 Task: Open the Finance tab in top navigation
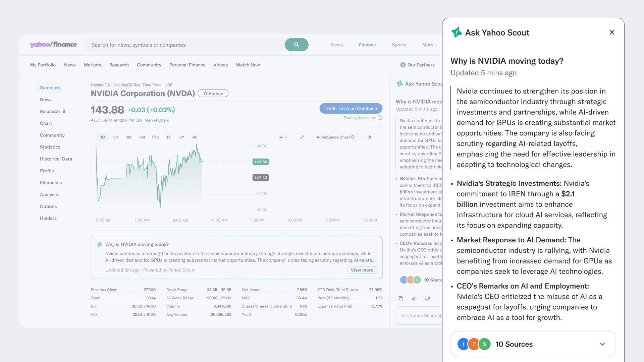[367, 45]
